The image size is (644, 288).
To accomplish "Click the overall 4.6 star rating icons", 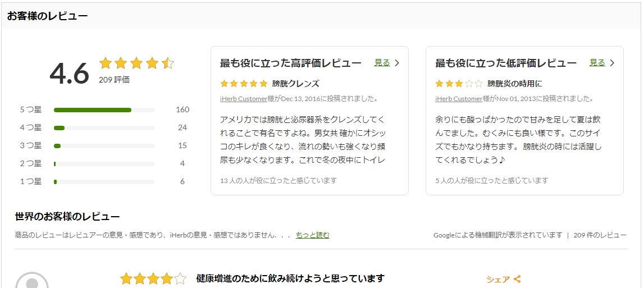I will 136,63.
